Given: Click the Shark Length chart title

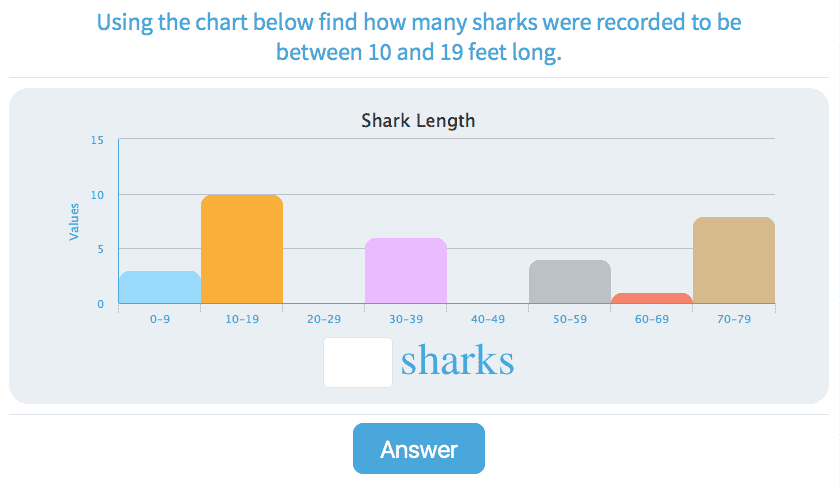Looking at the screenshot, I should pos(418,121).
